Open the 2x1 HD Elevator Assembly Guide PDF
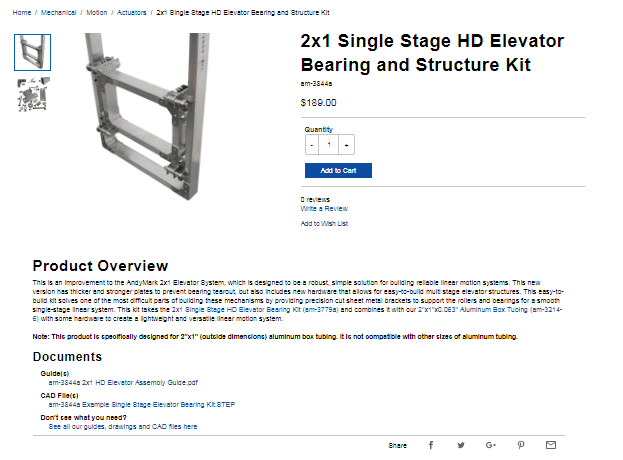 [123, 382]
